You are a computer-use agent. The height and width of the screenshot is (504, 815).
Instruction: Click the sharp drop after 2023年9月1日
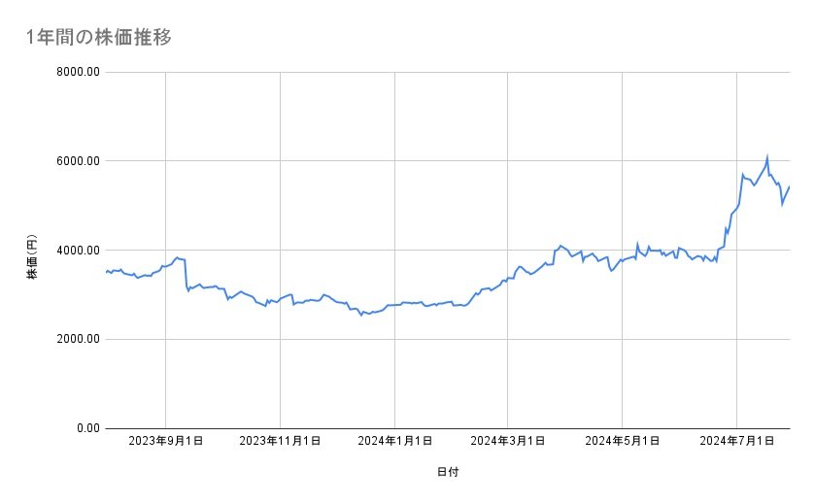[x=187, y=275]
